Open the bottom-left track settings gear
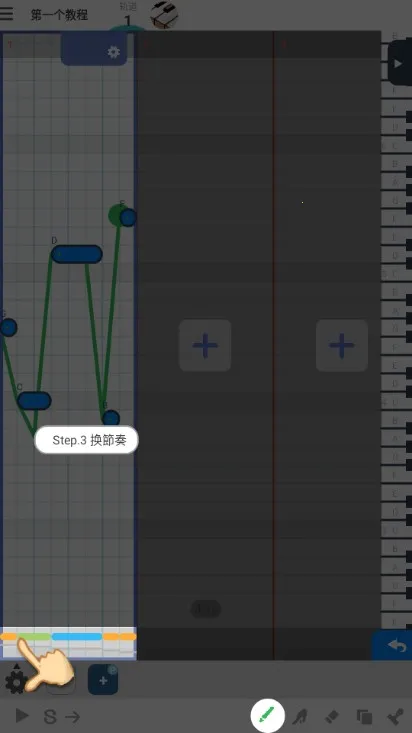Image resolution: width=412 pixels, height=733 pixels. coord(15,682)
